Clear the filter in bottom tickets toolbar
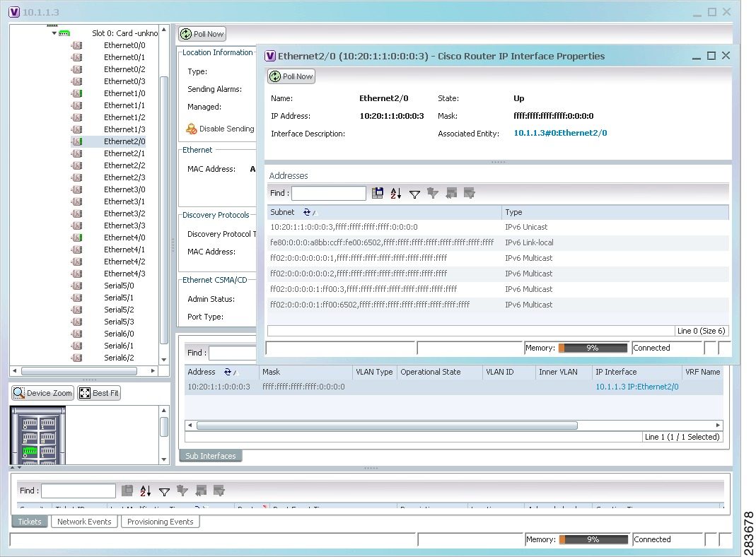756x557 pixels. tap(182, 491)
